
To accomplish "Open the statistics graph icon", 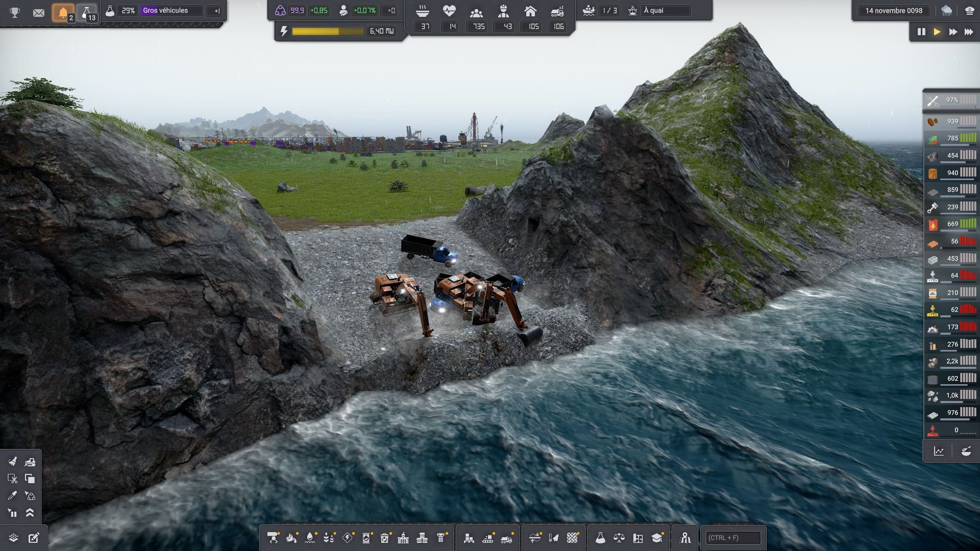I will [939, 451].
